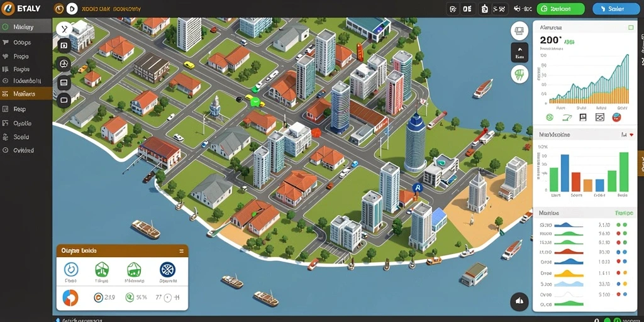644x322 pixels.
Task: Click the green button in top bar
Action: [560, 9]
